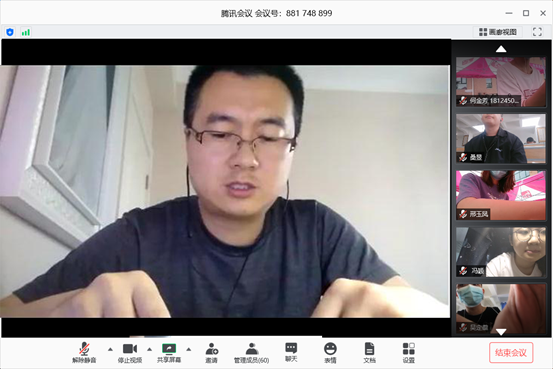Show next participants with down arrow
The image size is (553, 369).
click(501, 332)
